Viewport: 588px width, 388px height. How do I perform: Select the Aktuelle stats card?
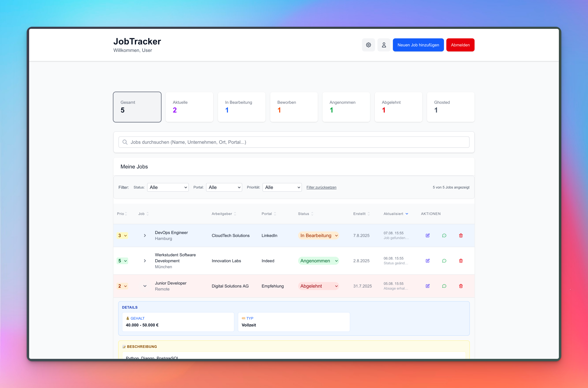[189, 107]
